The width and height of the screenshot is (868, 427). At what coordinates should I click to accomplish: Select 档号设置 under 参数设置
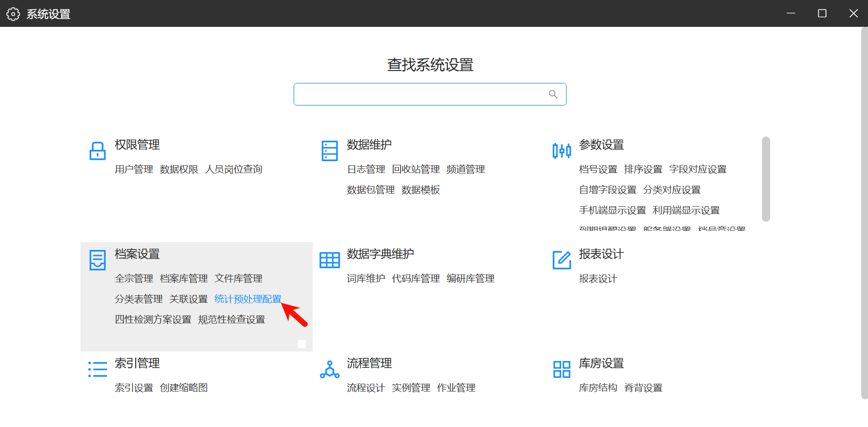coord(598,169)
